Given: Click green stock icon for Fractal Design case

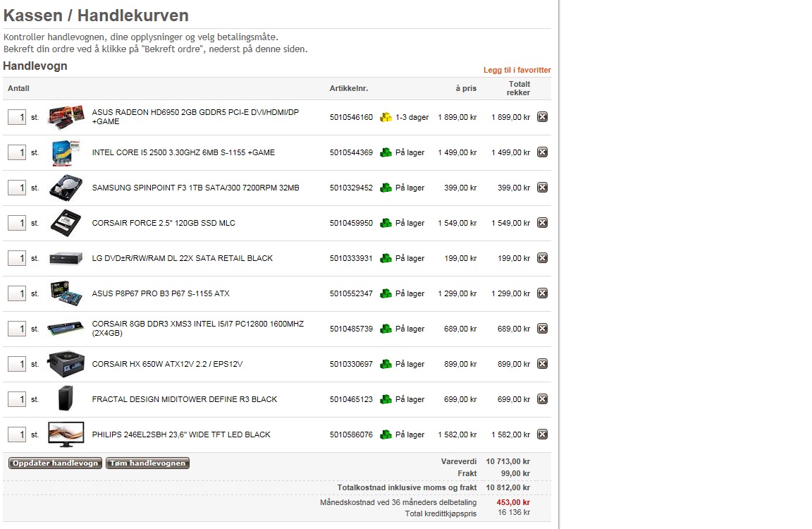Looking at the screenshot, I should point(386,399).
